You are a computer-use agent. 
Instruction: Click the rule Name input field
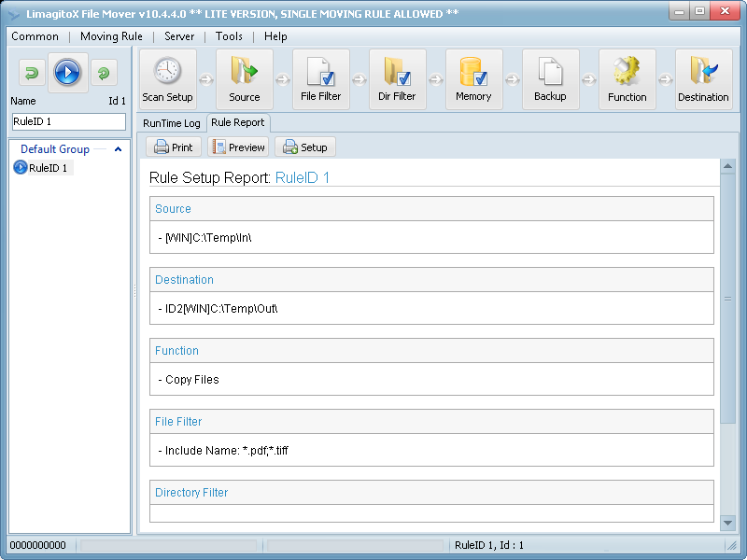tap(68, 121)
